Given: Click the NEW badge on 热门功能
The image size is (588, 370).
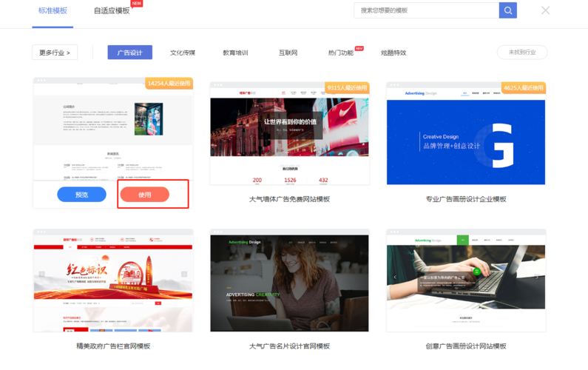Looking at the screenshot, I should (x=359, y=48).
